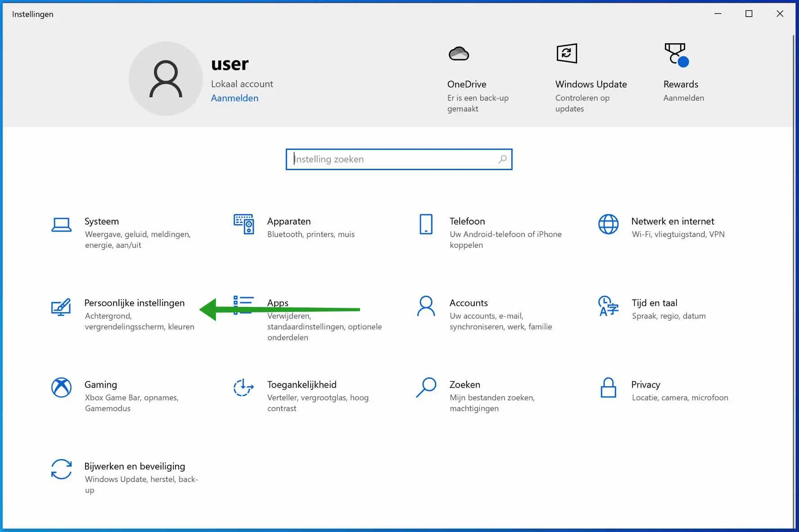The image size is (799, 532).
Task: Click 'Bluetooth, printers, muis' description
Action: 311,234
